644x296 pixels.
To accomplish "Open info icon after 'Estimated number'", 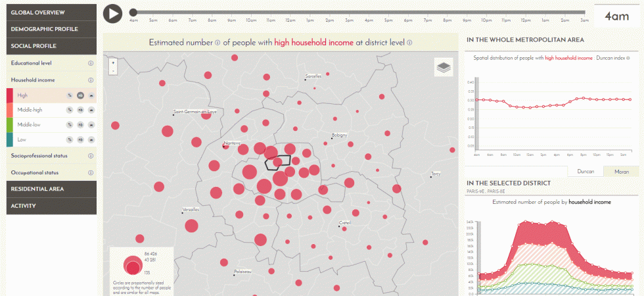I will [218, 43].
